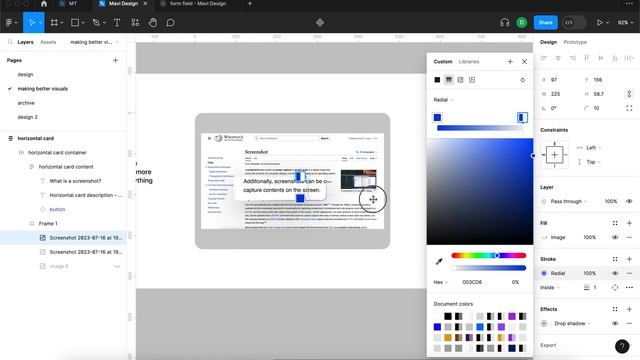Open the help question mark button
Image resolution: width=640 pixels, height=360 pixels.
622,346
